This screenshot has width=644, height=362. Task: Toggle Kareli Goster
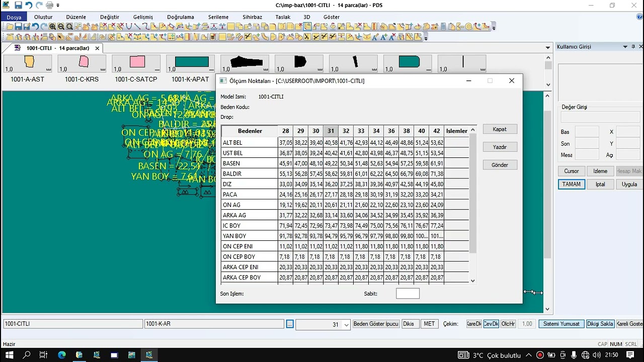tap(629, 324)
